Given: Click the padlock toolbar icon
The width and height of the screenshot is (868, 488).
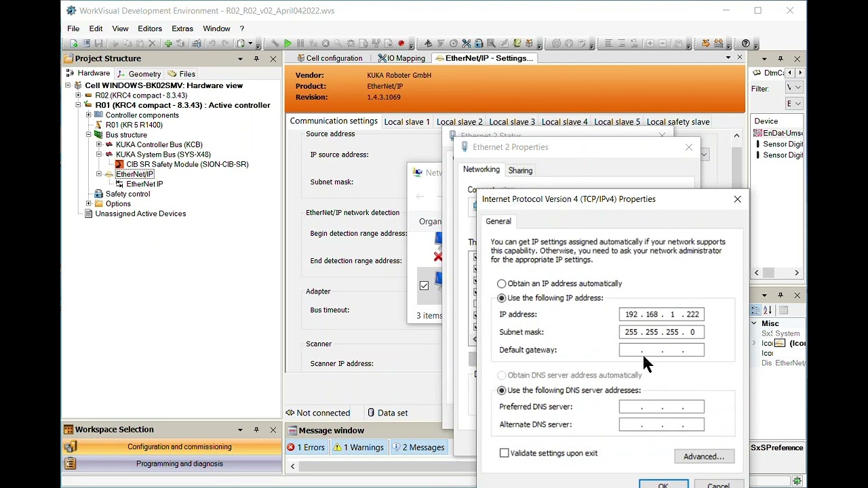Looking at the screenshot, I should coord(479,43).
